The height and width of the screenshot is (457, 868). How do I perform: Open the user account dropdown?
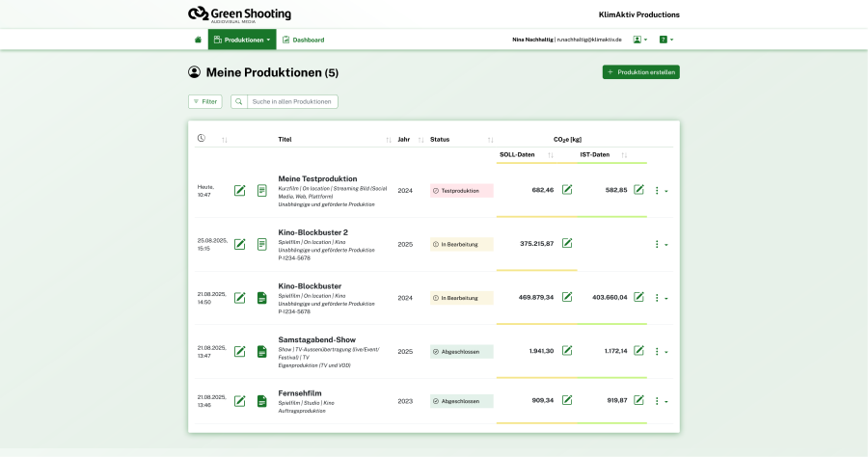pos(640,40)
